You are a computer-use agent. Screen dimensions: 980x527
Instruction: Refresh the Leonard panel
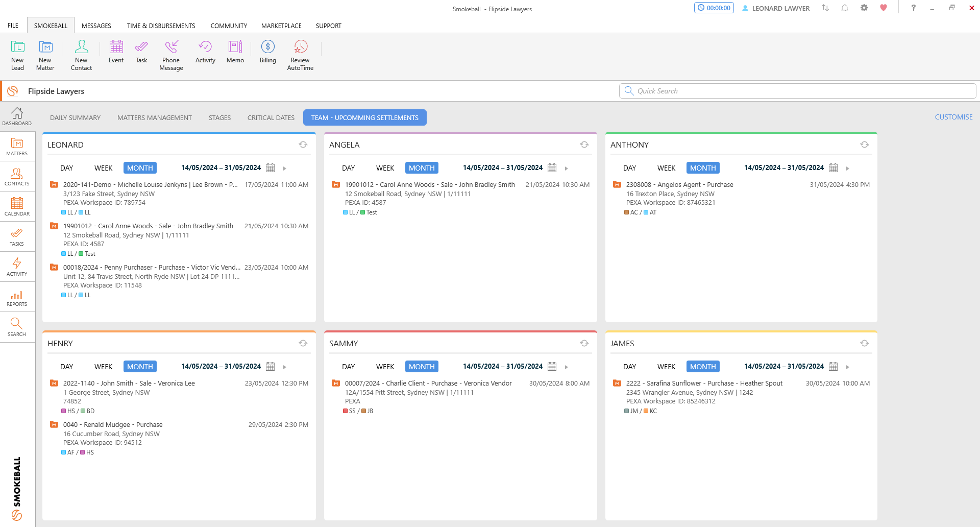click(x=303, y=145)
